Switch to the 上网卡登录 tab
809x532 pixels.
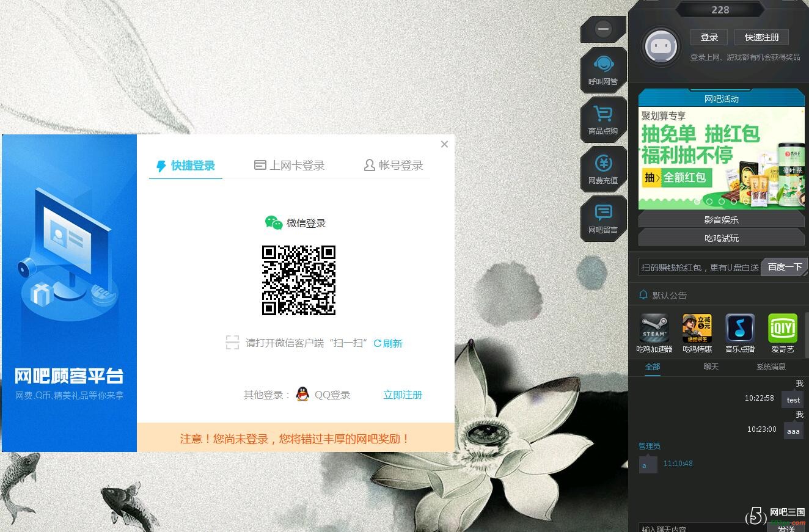[x=290, y=166]
